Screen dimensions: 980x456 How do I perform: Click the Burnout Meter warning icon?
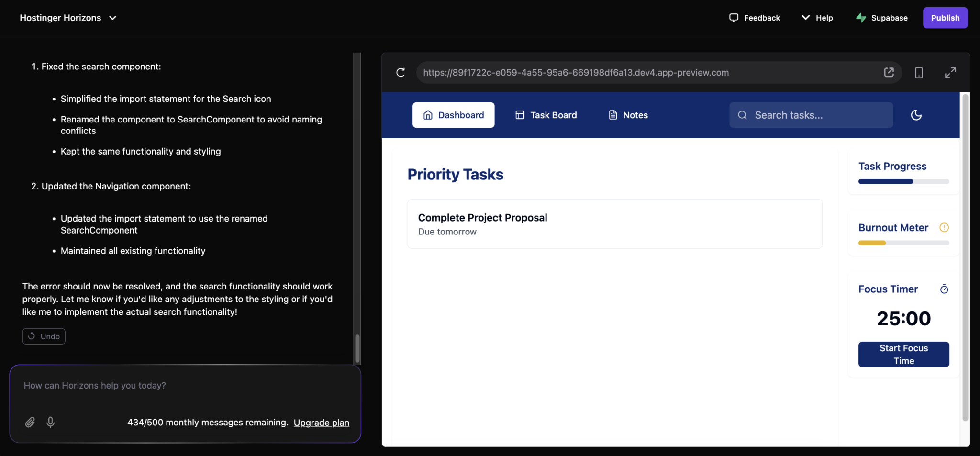tap(944, 228)
